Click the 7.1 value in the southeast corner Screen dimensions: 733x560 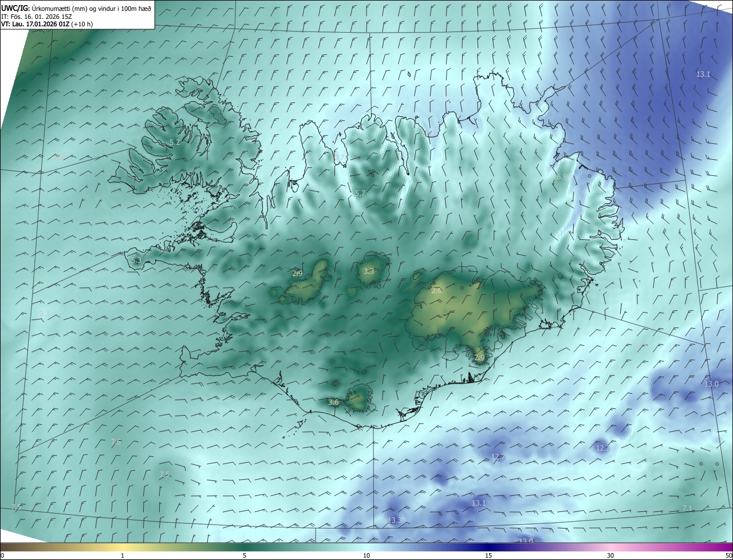click(x=687, y=508)
